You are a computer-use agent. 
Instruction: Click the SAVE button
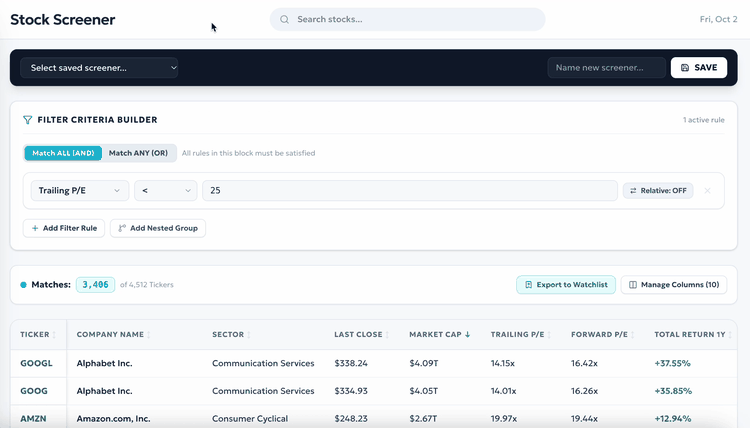699,68
